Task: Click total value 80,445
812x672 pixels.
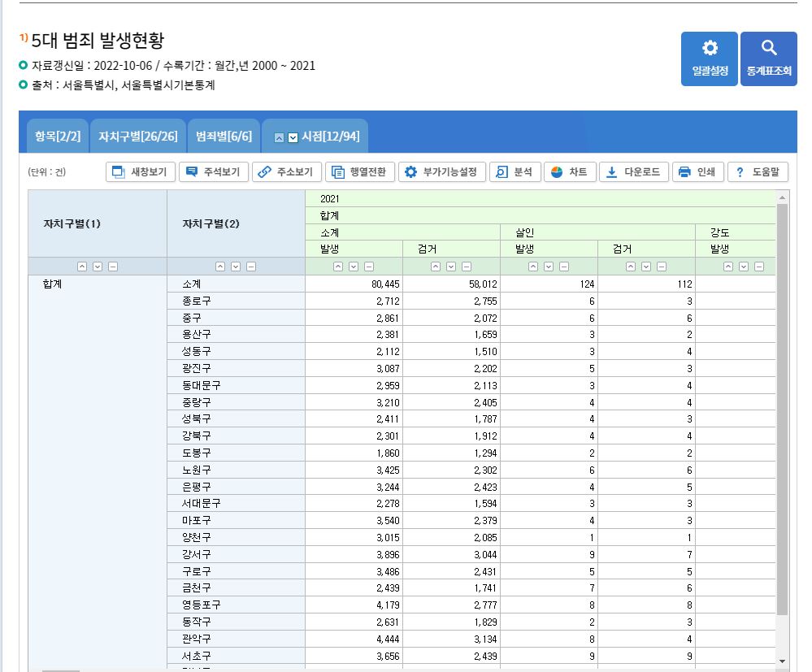Action: click(x=385, y=284)
